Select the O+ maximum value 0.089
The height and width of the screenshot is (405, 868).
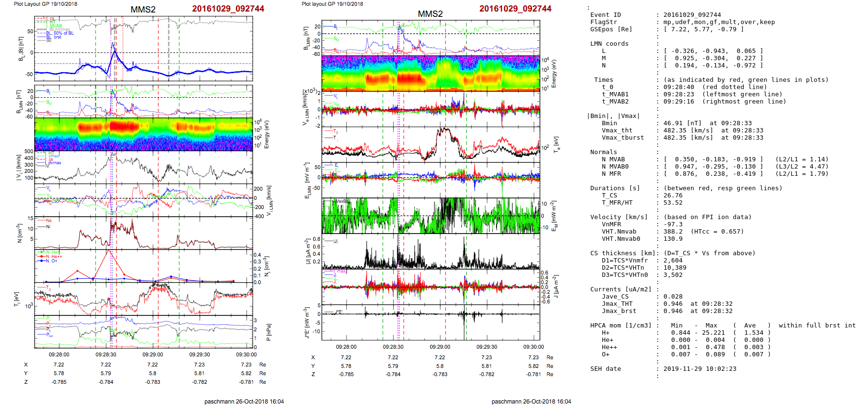click(715, 354)
